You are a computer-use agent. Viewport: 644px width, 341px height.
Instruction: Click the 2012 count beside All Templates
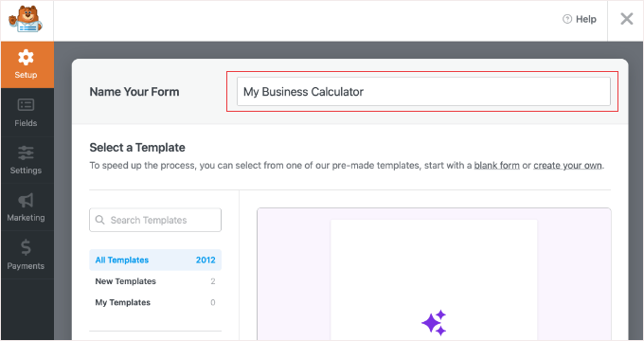[x=206, y=260]
